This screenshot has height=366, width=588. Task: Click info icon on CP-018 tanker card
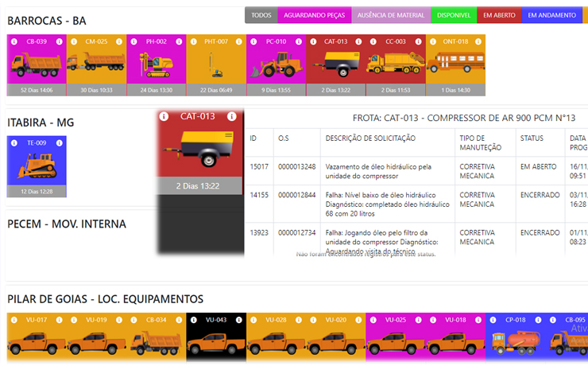(x=493, y=320)
